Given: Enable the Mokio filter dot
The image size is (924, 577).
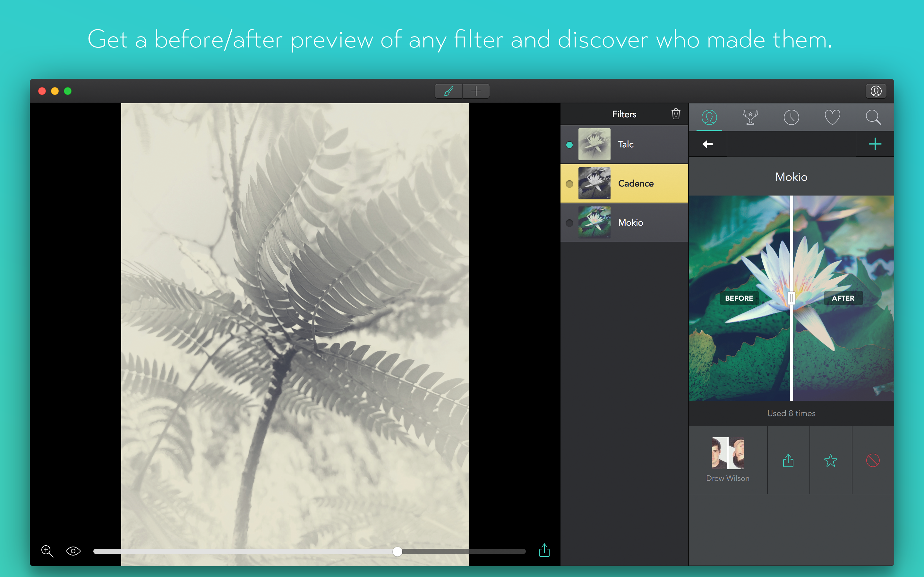Looking at the screenshot, I should 569,223.
